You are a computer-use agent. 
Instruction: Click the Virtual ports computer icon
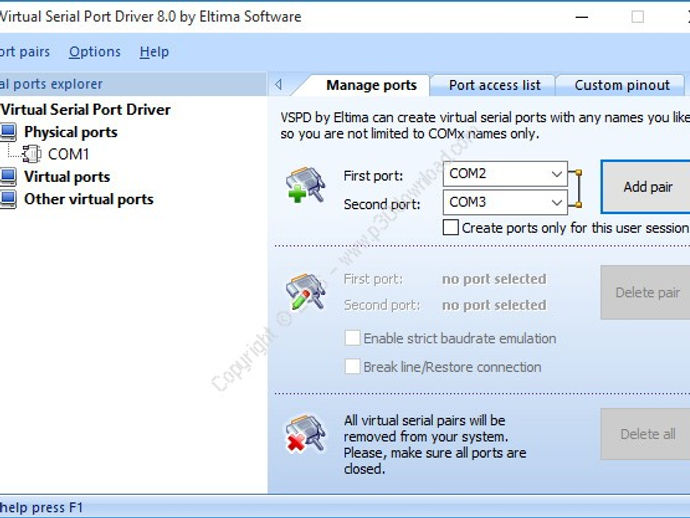pos(8,177)
